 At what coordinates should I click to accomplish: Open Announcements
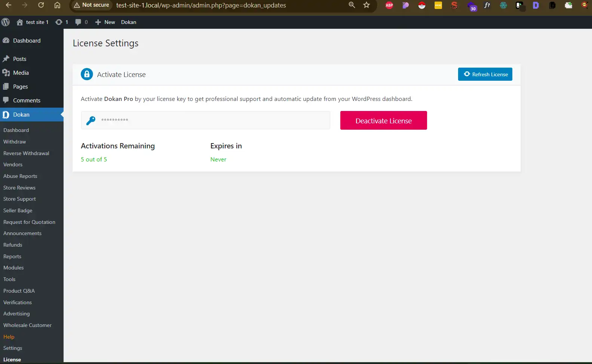pos(22,233)
